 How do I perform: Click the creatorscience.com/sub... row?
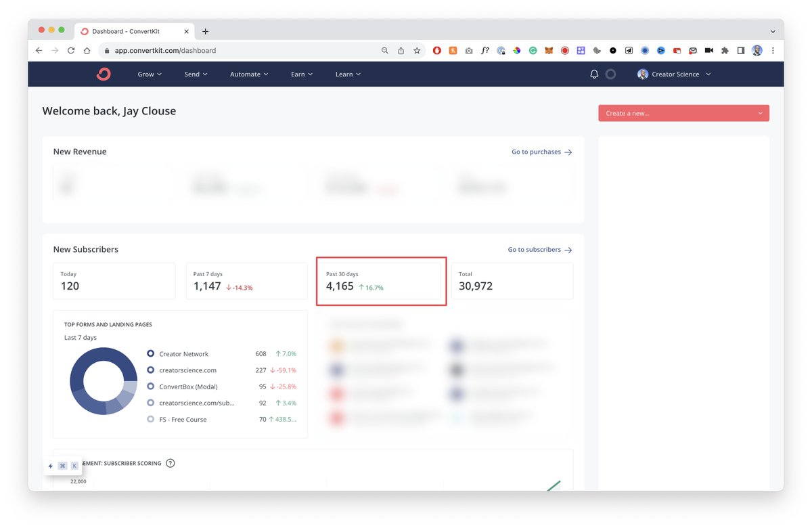click(222, 403)
